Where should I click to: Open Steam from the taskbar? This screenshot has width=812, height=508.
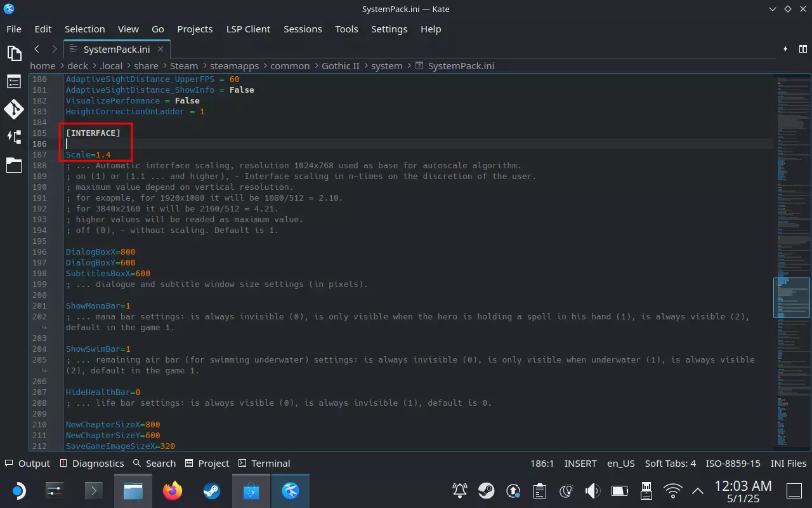coord(211,490)
